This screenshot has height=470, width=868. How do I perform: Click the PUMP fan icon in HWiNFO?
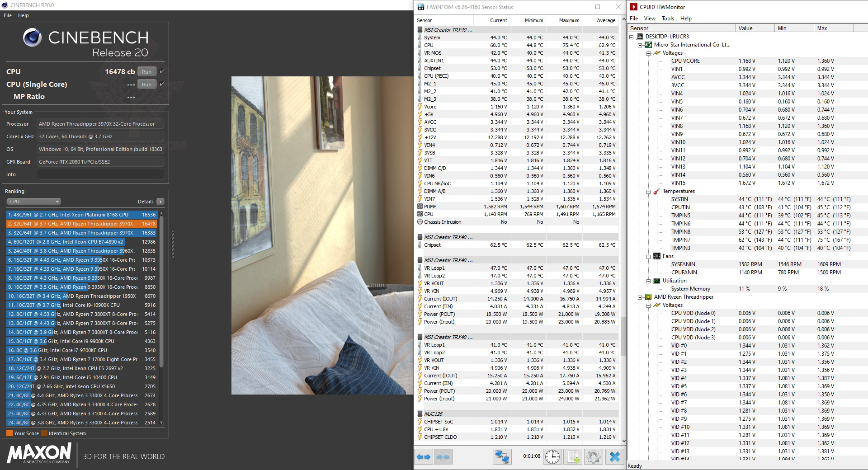pyautogui.click(x=420, y=207)
